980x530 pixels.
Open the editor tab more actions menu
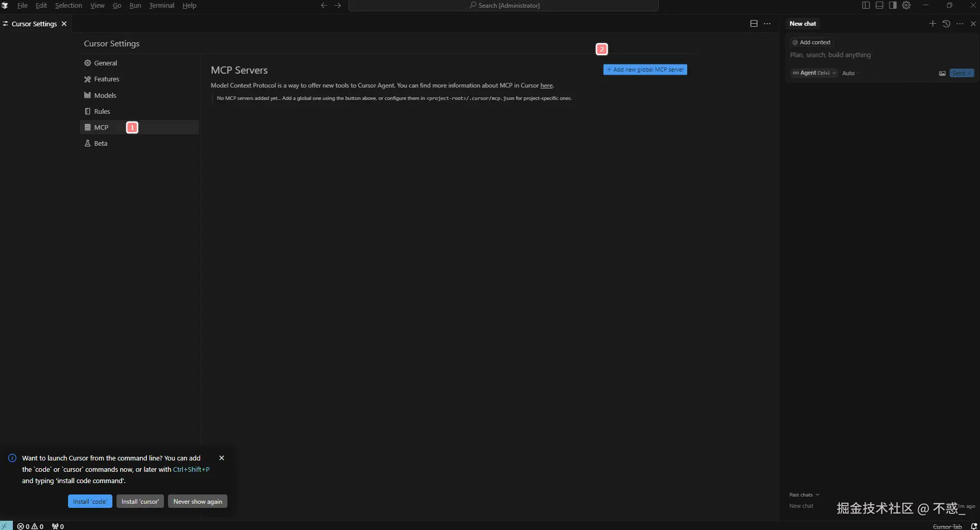click(767, 24)
